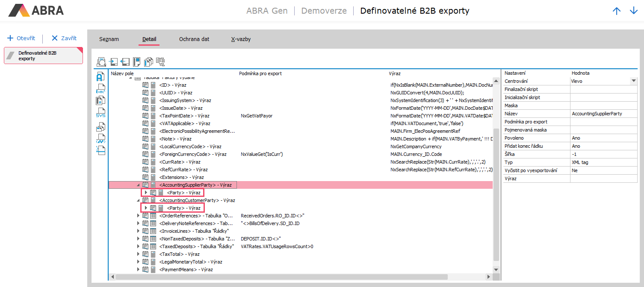The width and height of the screenshot is (644, 287).
Task: Expand the <PaymentMeans> node
Action: [x=138, y=269]
